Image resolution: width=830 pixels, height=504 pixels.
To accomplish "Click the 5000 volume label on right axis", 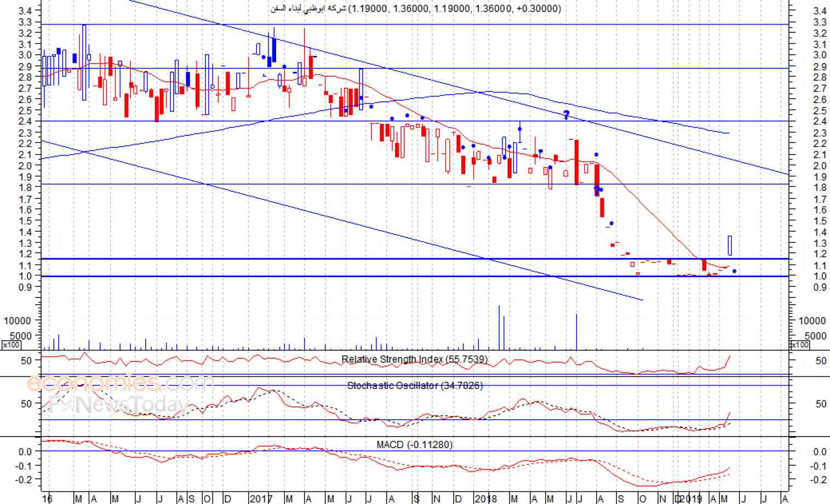I will click(815, 335).
